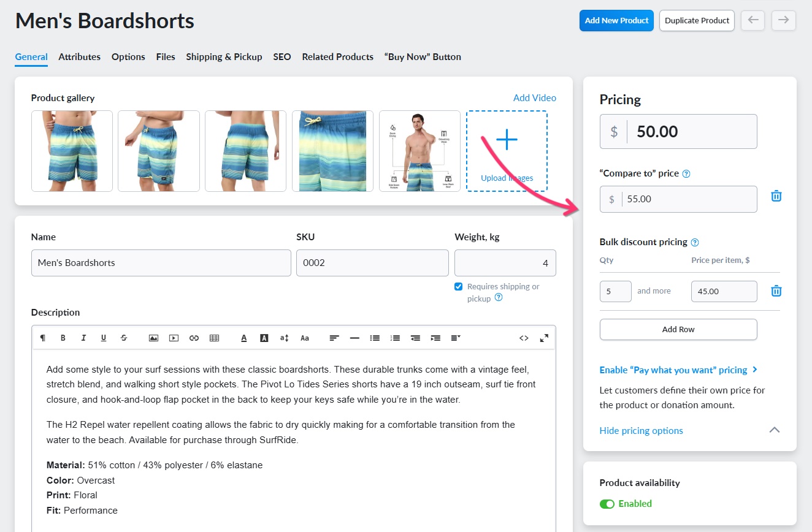Switch to the General tab
The width and height of the screenshot is (812, 532).
tap(31, 57)
